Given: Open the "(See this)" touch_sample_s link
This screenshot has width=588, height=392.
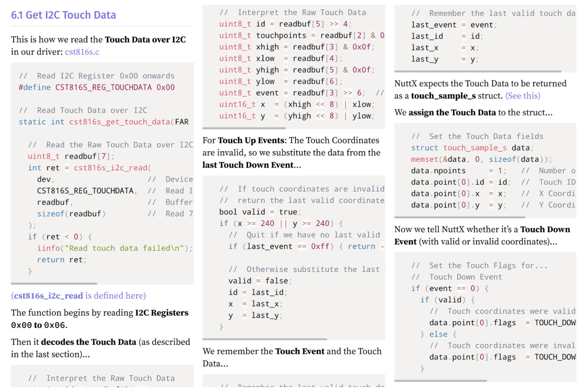Looking at the screenshot, I should [522, 96].
